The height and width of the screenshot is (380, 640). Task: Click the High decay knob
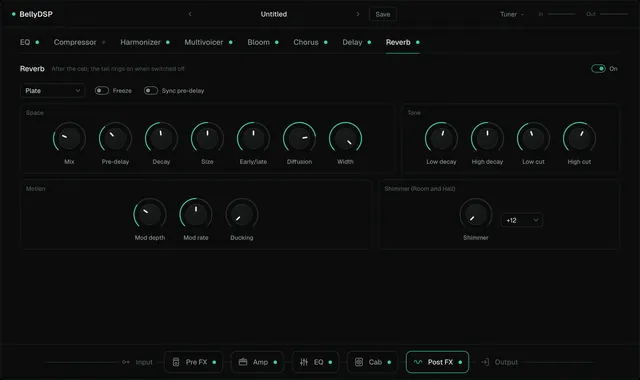(487, 138)
